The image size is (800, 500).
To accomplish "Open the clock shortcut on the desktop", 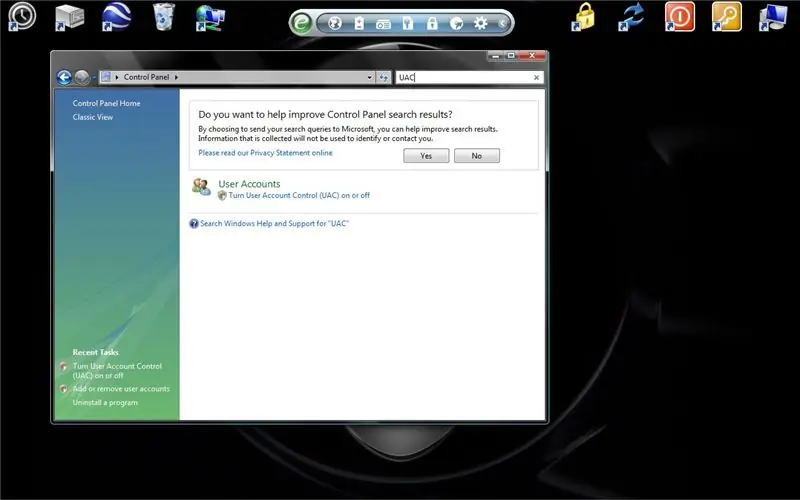I will (21, 16).
